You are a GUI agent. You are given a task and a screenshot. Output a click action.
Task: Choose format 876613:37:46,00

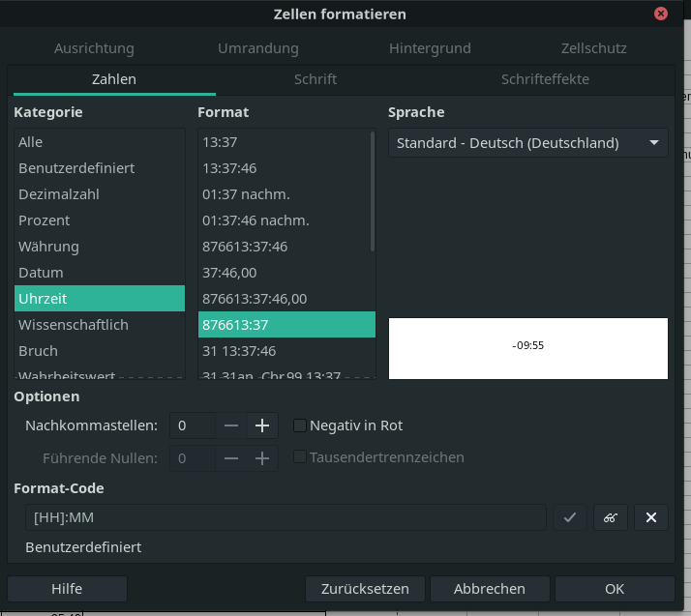click(x=285, y=299)
